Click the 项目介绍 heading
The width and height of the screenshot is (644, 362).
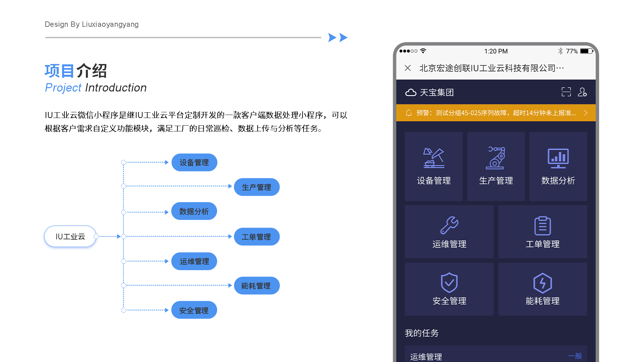76,71
